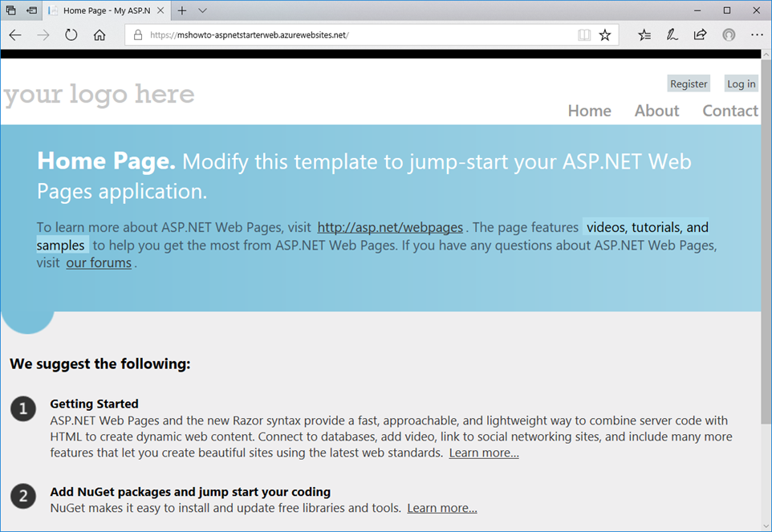Follow the http://asp.net/webpages link
772x532 pixels.
tap(390, 227)
